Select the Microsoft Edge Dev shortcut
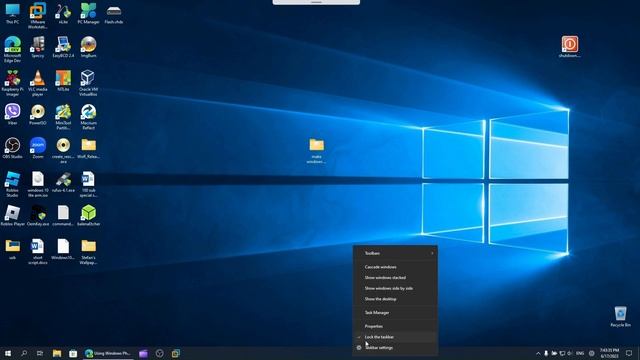The height and width of the screenshot is (360, 640). tap(12, 49)
